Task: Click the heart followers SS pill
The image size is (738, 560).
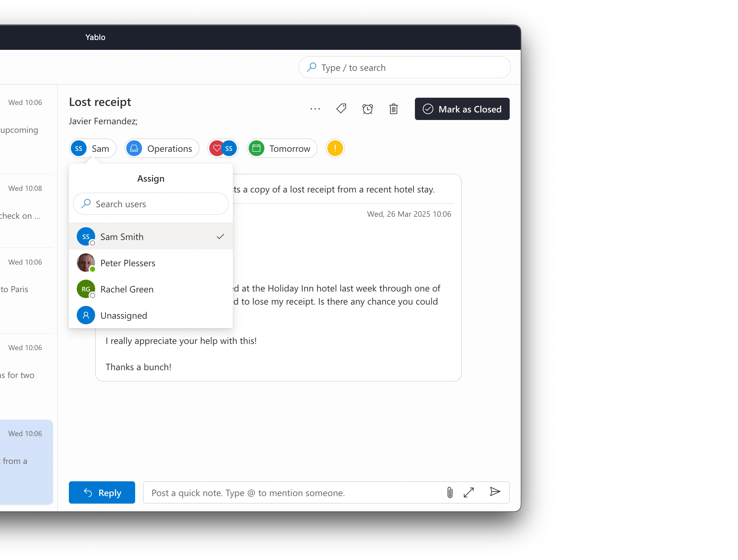Action: pos(223,149)
